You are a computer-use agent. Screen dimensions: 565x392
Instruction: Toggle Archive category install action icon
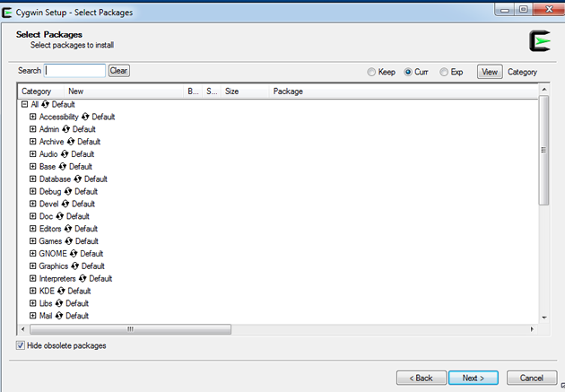click(71, 142)
